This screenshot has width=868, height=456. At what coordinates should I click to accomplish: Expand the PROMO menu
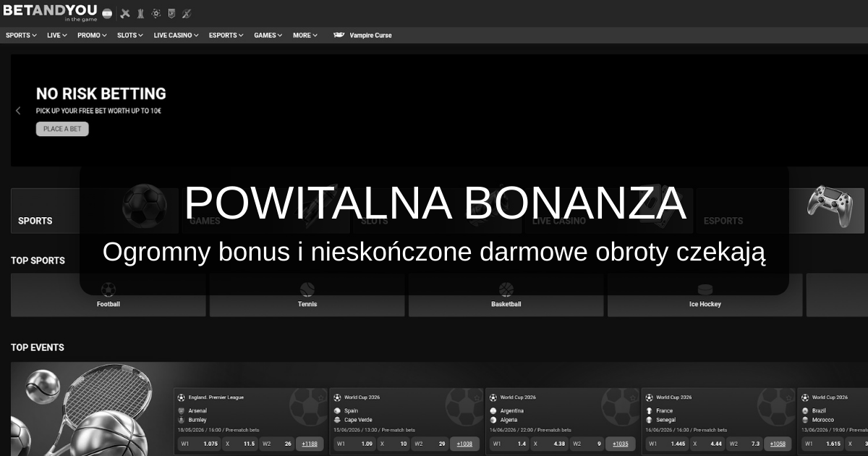[92, 35]
